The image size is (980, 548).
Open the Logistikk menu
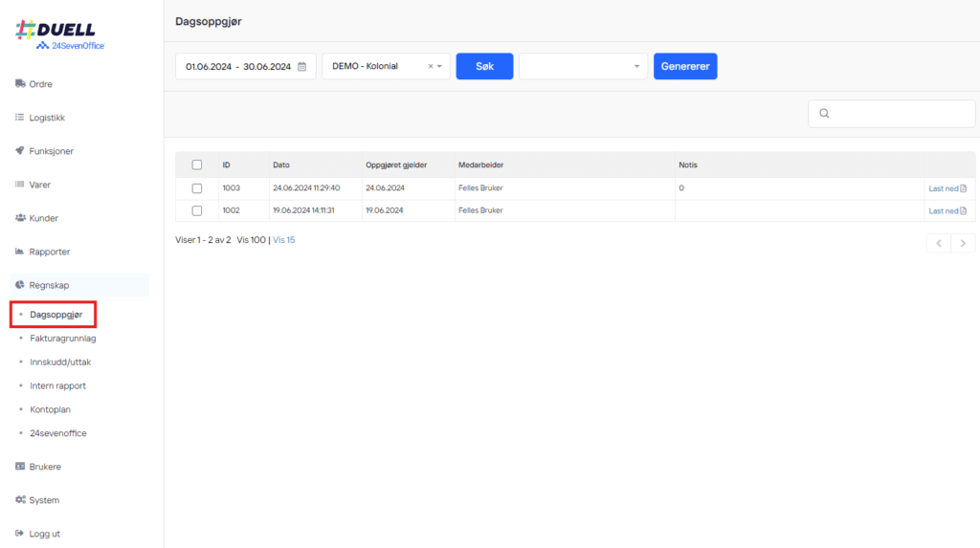click(x=47, y=118)
